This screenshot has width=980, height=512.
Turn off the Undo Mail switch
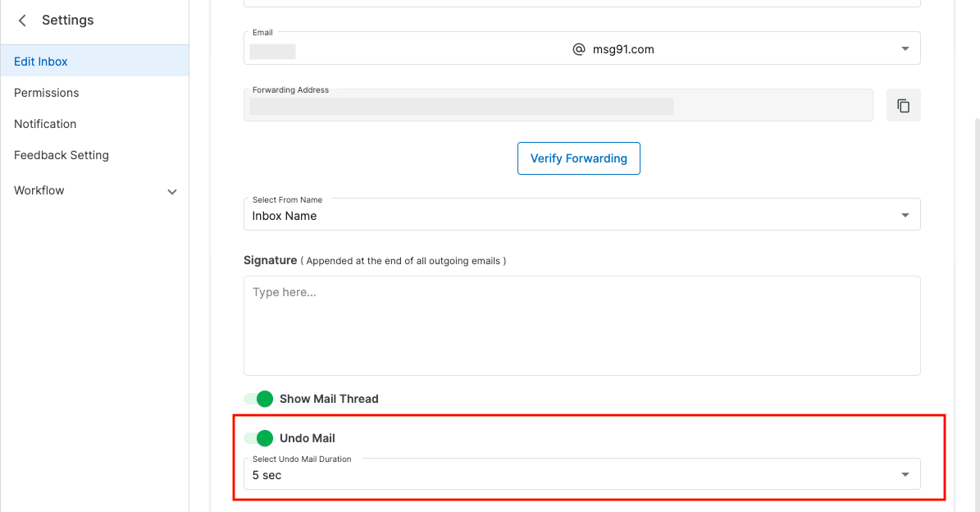coord(258,438)
